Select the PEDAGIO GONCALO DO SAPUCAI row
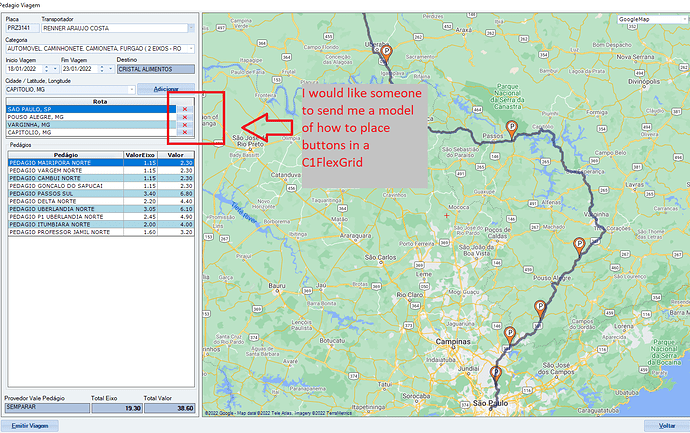The image size is (690, 433). tap(101, 186)
